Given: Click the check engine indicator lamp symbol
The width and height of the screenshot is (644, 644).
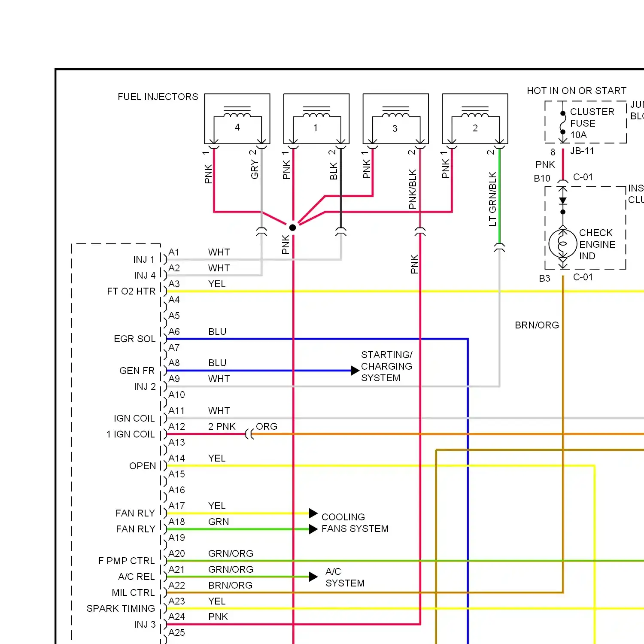Looking at the screenshot, I should [x=563, y=243].
